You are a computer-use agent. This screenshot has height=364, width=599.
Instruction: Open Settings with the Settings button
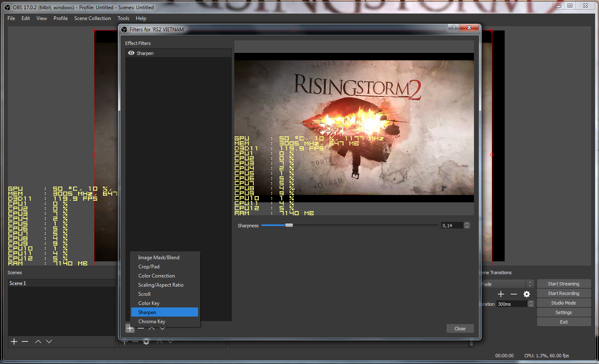click(563, 313)
